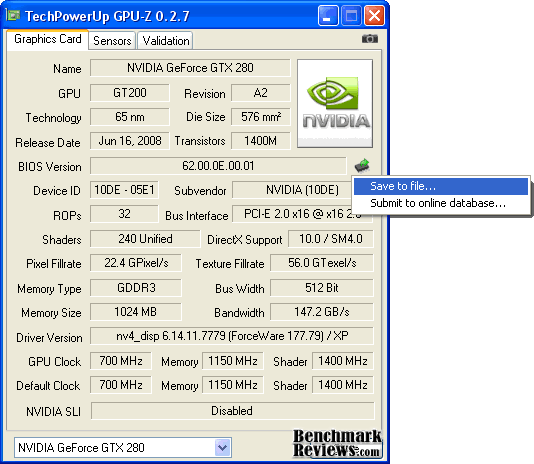Click the camera screenshot icon
Image resolution: width=534 pixels, height=464 pixels.
(370, 38)
